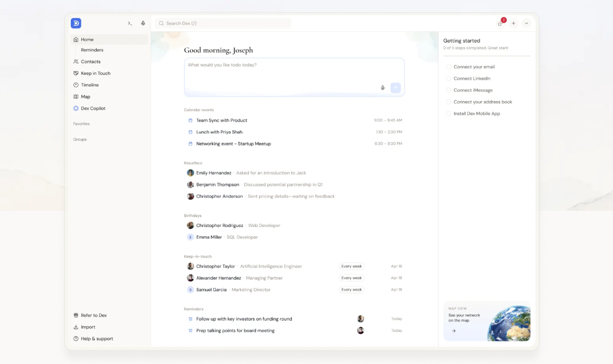Click calendar icon beside Lunch with Priya Shah
Screen dimensions: 613x364
coord(191,132)
